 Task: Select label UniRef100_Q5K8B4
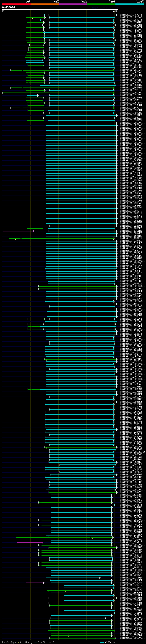click(x=131, y=636)
